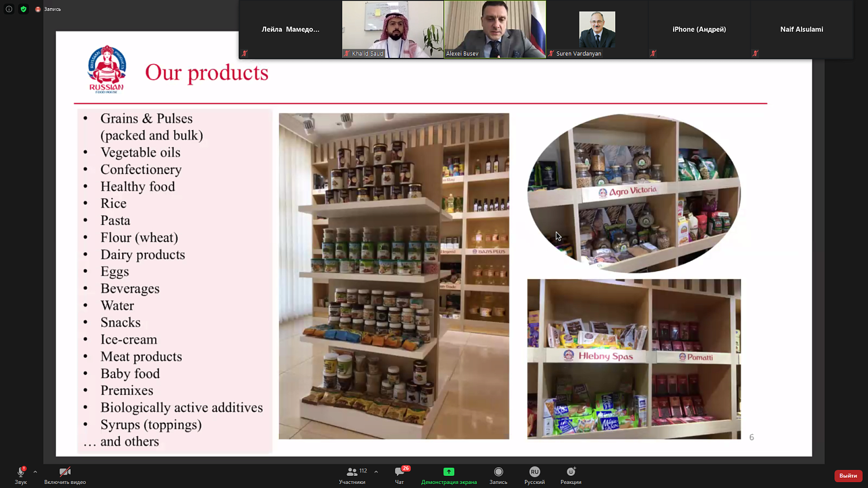Click 'Biologically active additives' list item
868x488 pixels.
click(x=182, y=408)
